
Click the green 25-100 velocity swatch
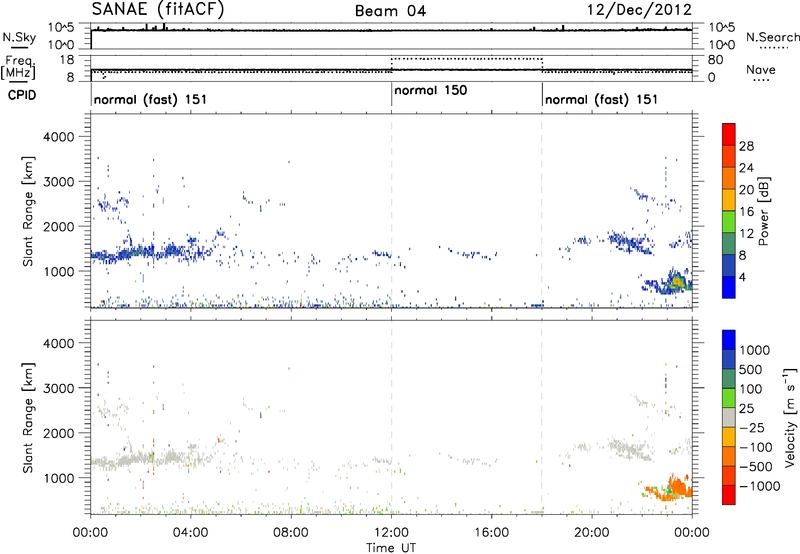pyautogui.click(x=729, y=398)
